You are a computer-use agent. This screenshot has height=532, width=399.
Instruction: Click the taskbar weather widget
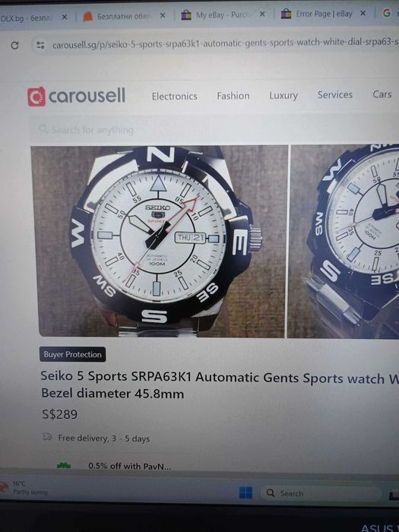pyautogui.click(x=24, y=488)
